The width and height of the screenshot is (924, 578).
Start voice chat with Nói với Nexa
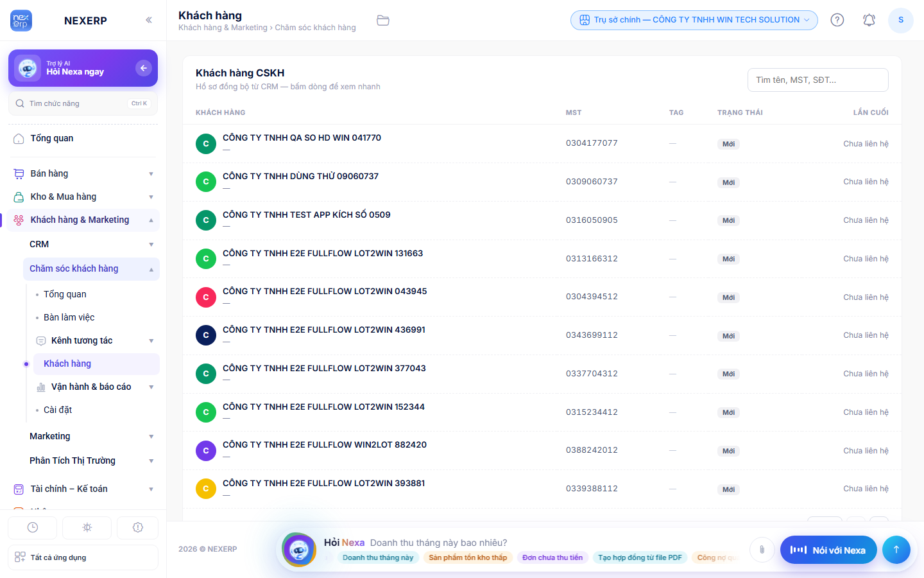828,550
